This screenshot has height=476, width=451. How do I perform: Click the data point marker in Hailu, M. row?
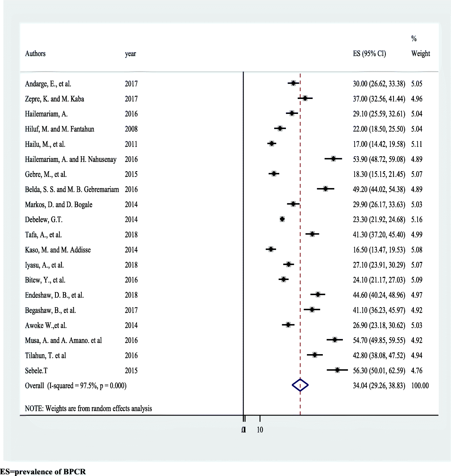coord(272,143)
